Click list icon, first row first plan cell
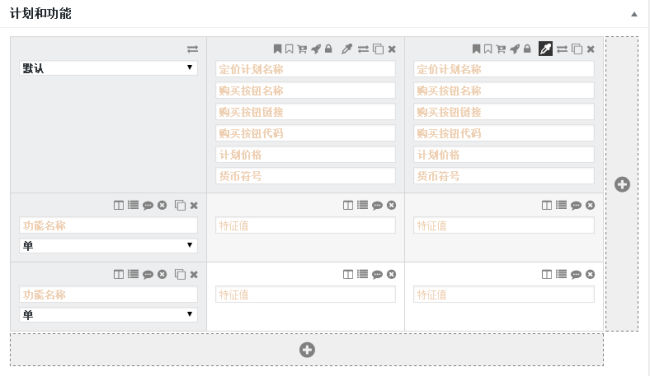This screenshot has height=376, width=650. click(362, 205)
